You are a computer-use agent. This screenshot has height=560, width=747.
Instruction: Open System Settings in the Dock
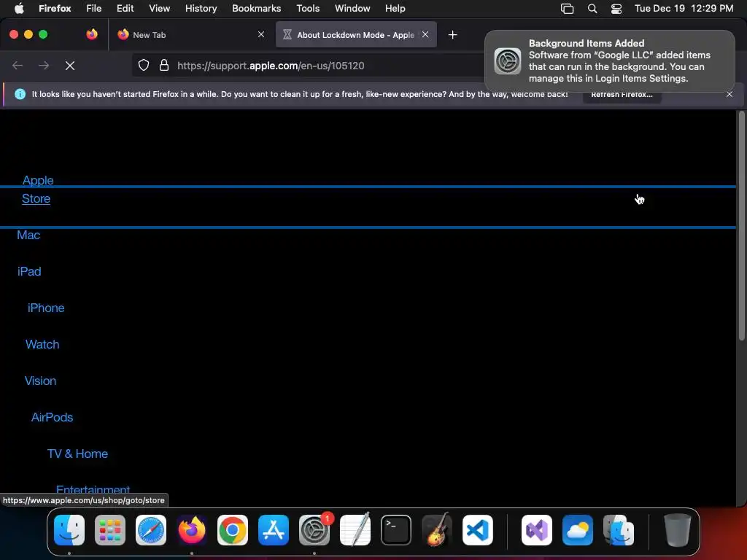coord(314,529)
